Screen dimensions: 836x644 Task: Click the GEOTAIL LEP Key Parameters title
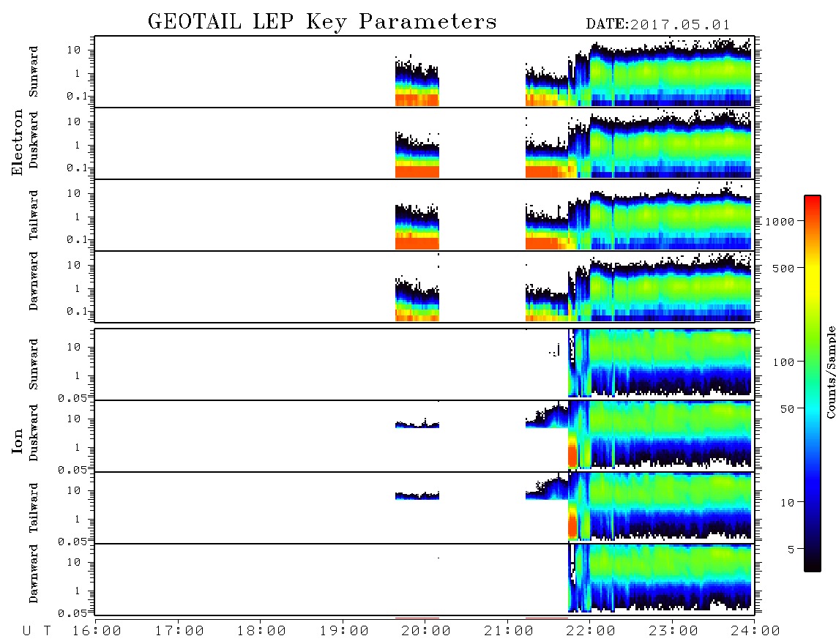pyautogui.click(x=322, y=23)
